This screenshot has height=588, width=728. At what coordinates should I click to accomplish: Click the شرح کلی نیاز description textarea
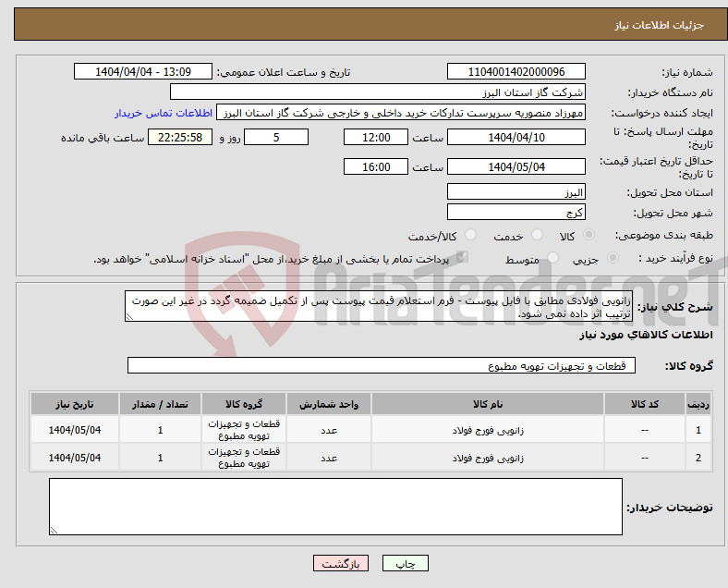pyautogui.click(x=379, y=306)
